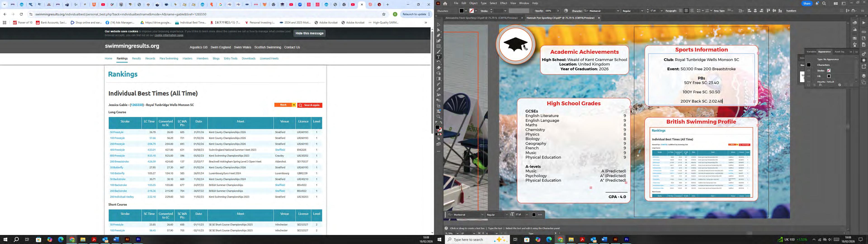
Task: Select the Rectangle tool
Action: coord(438,46)
